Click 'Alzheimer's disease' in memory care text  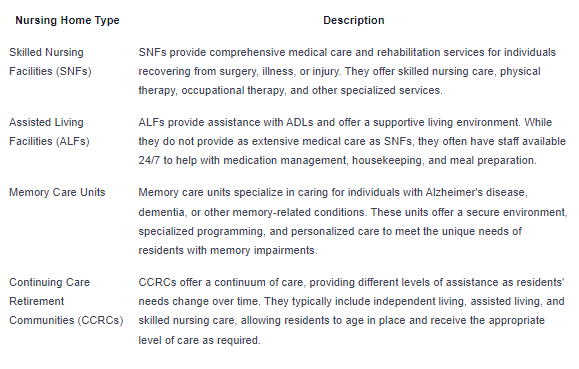(x=476, y=192)
